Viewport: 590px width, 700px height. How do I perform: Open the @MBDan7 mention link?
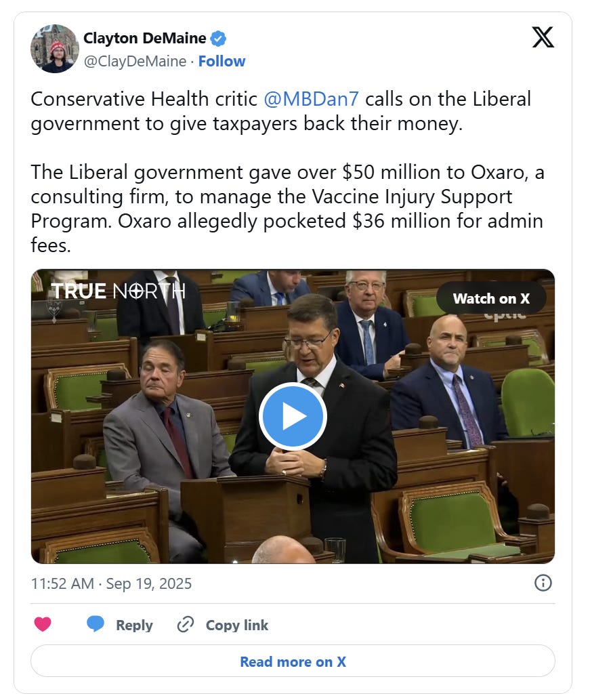pyautogui.click(x=311, y=99)
